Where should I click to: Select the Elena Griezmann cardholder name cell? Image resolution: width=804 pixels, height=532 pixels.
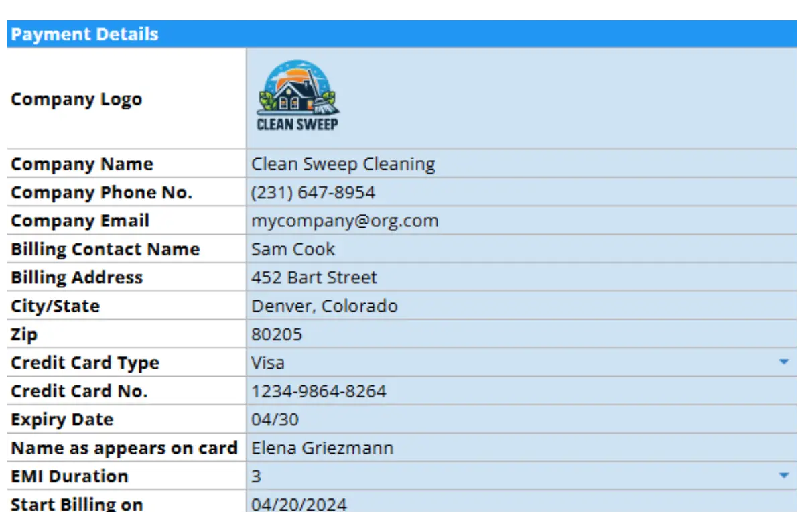[322, 448]
